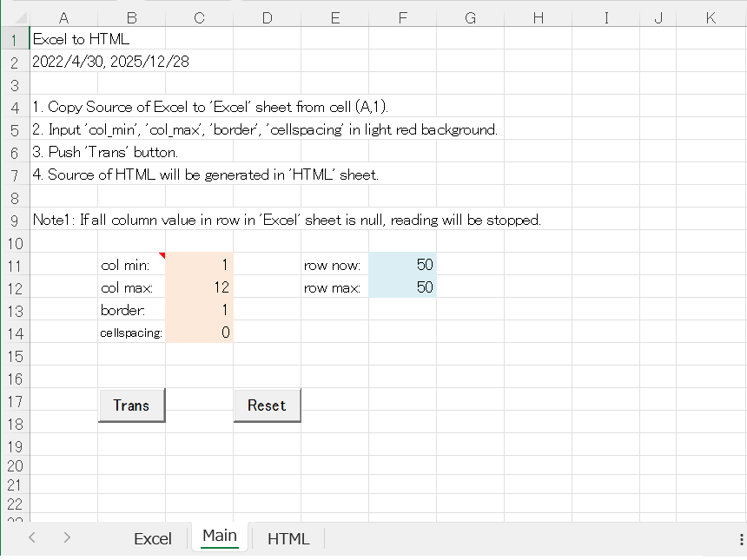
Task: Click the row 17 header
Action: pyautogui.click(x=14, y=401)
